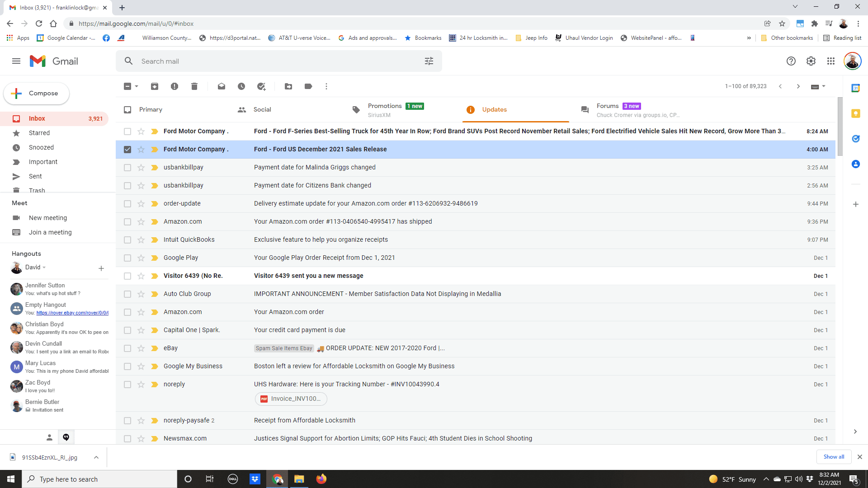Select the Visitor 6439 email checkbox
Image resolution: width=868 pixels, height=488 pixels.
click(127, 276)
